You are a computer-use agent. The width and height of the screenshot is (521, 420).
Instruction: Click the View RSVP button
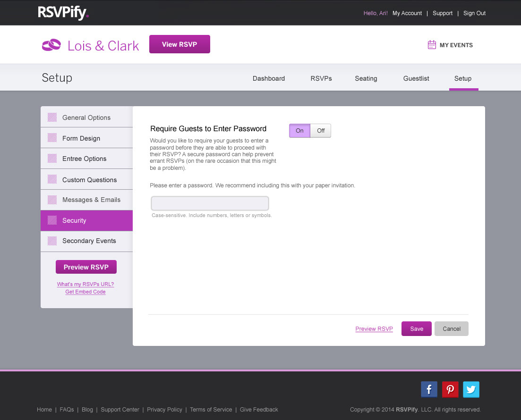pyautogui.click(x=179, y=44)
